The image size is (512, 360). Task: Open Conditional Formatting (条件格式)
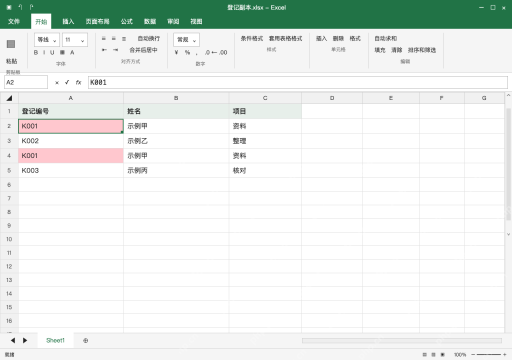click(x=252, y=39)
